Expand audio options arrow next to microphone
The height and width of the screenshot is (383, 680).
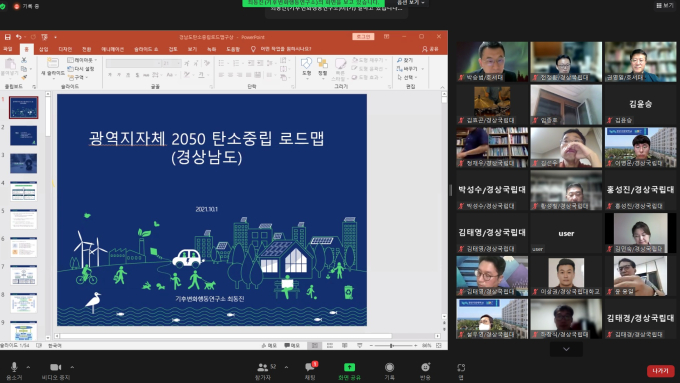tap(28, 367)
